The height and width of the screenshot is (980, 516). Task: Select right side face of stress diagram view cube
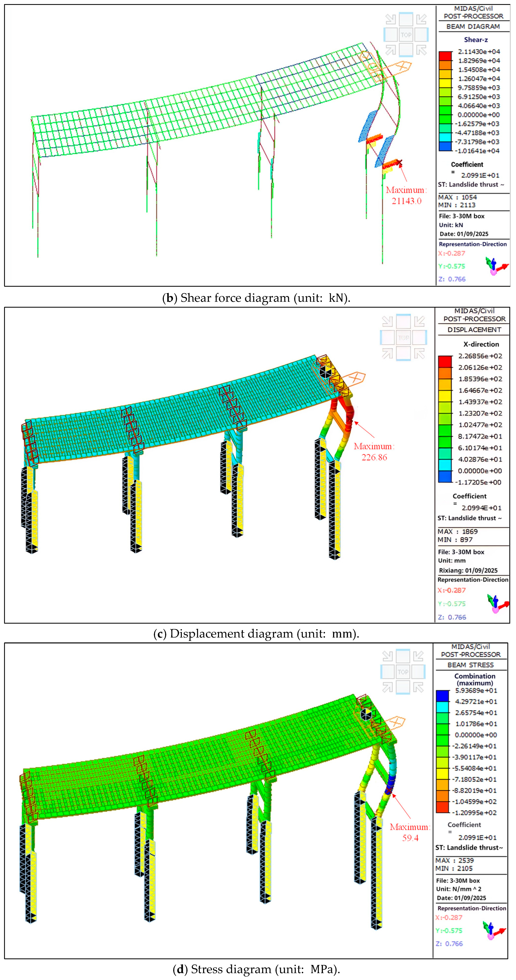[x=419, y=672]
